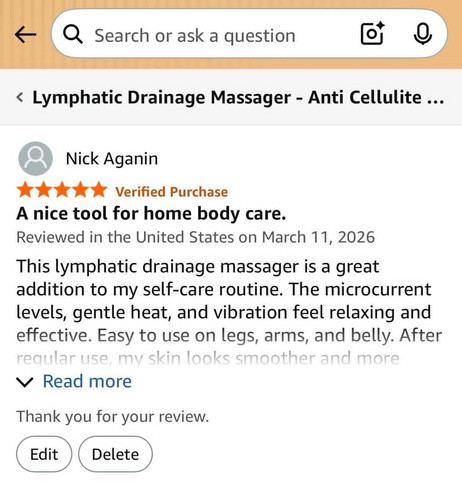Click the reviewer name Nick Aganin
This screenshot has width=462, height=500.
pos(112,159)
